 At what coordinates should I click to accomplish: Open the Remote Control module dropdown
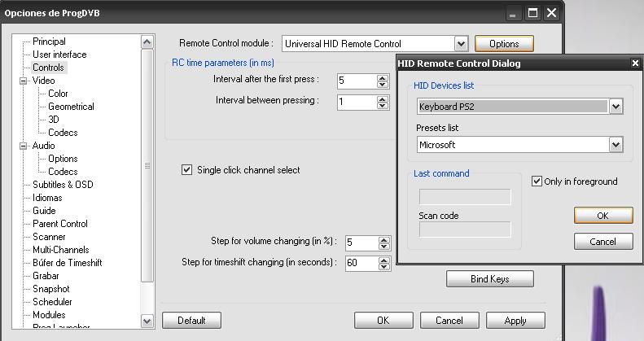(461, 44)
